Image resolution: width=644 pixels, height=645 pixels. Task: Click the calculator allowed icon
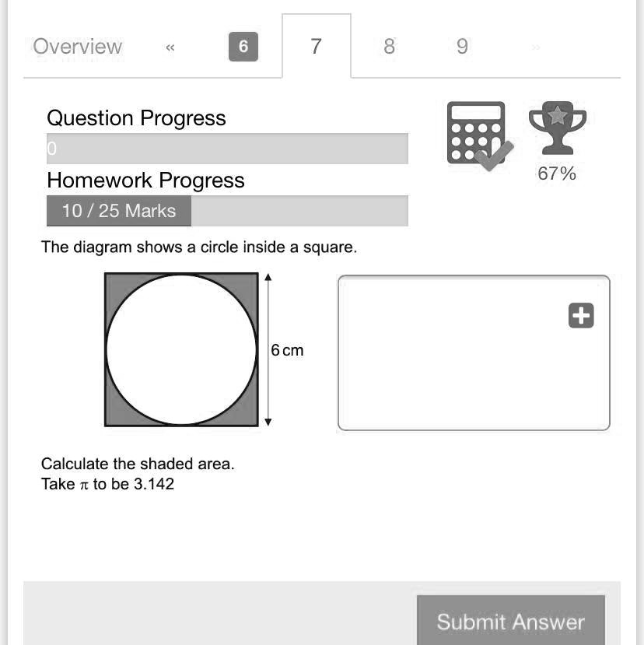[478, 135]
